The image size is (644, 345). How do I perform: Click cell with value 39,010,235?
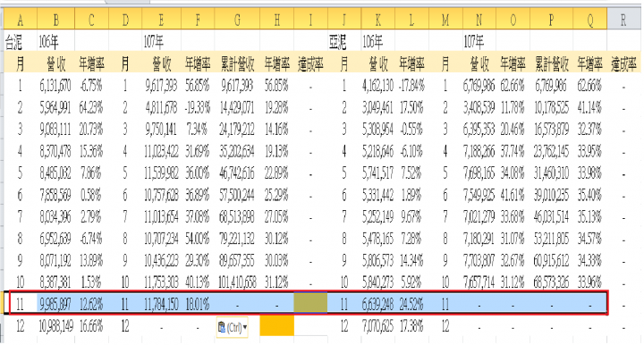click(551, 195)
